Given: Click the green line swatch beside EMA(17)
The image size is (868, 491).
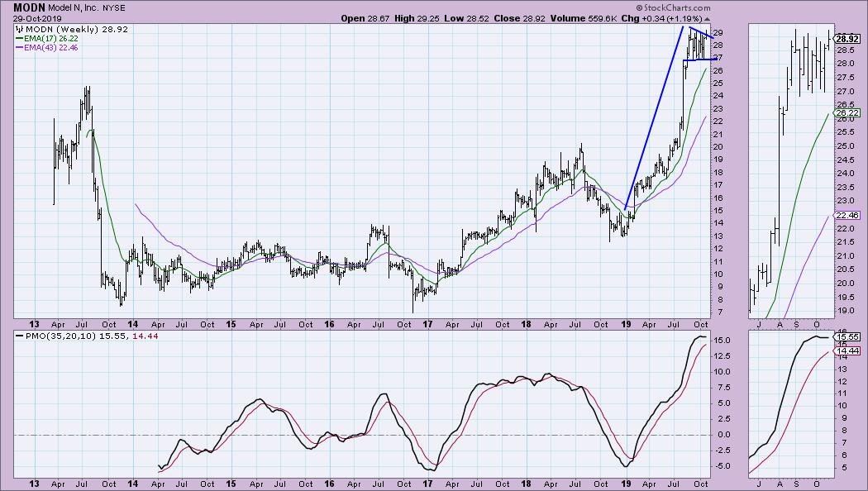Looking at the screenshot, I should tap(19, 39).
